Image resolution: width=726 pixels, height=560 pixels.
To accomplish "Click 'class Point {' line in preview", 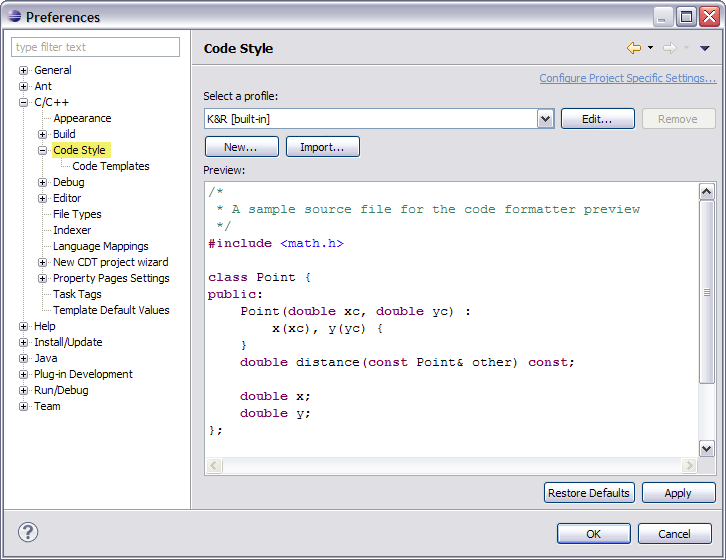I will (259, 277).
